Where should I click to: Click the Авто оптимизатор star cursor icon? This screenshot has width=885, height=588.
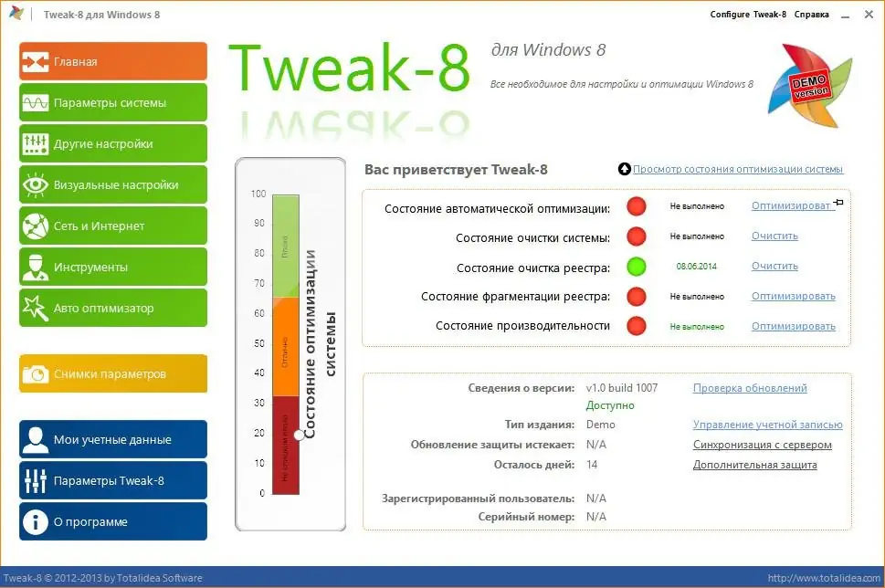tap(35, 308)
